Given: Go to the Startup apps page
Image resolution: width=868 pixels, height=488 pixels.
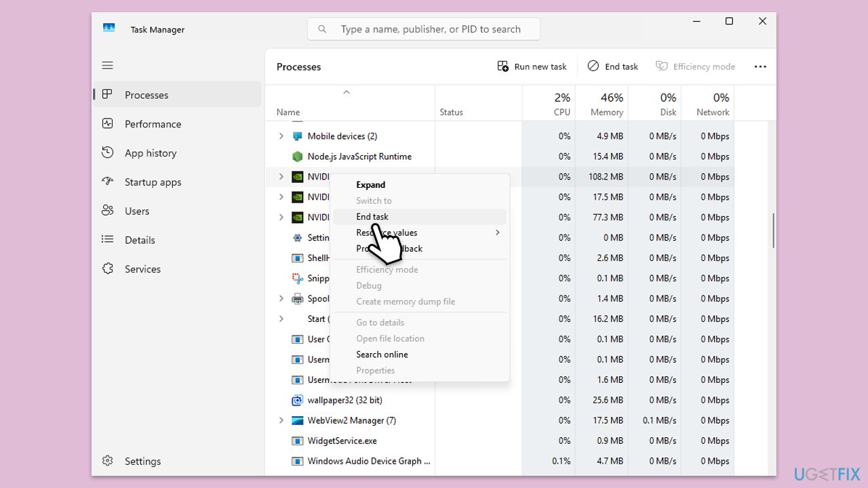Looking at the screenshot, I should tap(177, 182).
